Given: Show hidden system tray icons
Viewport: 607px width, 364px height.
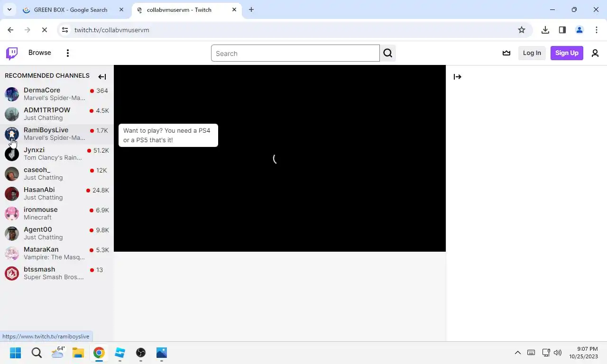Looking at the screenshot, I should point(518,353).
